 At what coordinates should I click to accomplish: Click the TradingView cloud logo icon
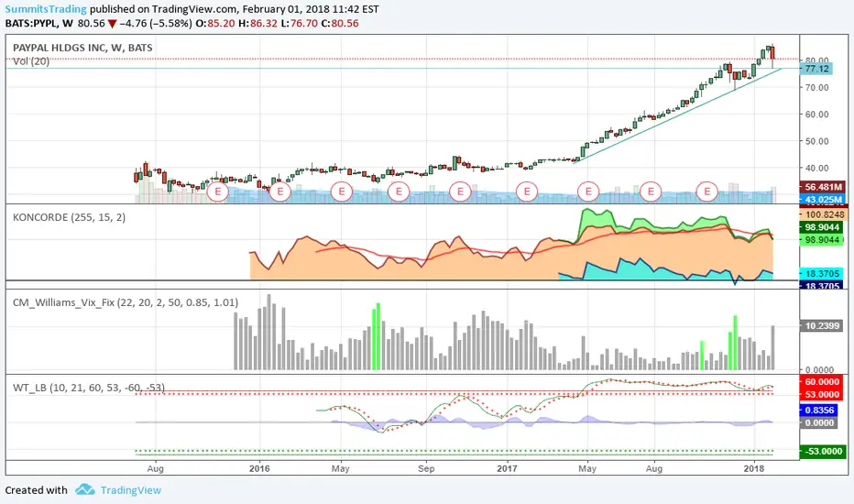click(85, 489)
